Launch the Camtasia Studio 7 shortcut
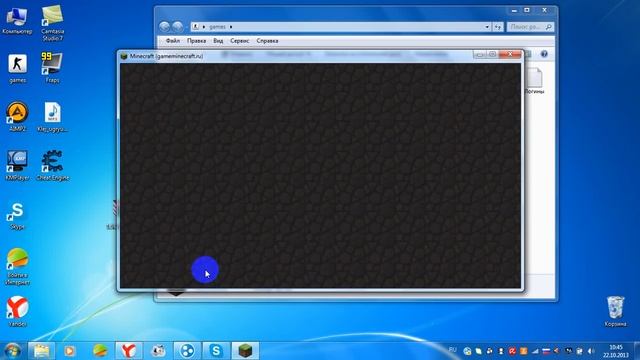 (53, 23)
